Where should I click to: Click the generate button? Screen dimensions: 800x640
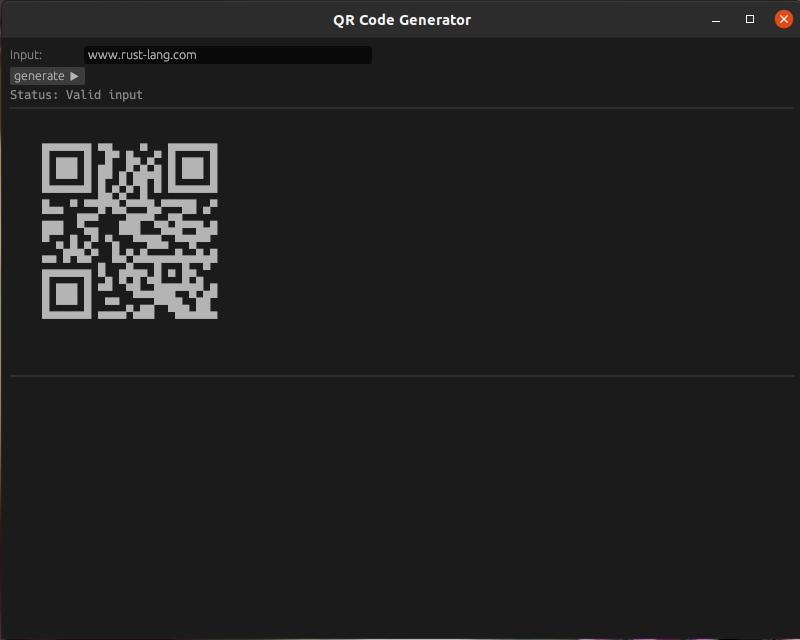pyautogui.click(x=47, y=76)
